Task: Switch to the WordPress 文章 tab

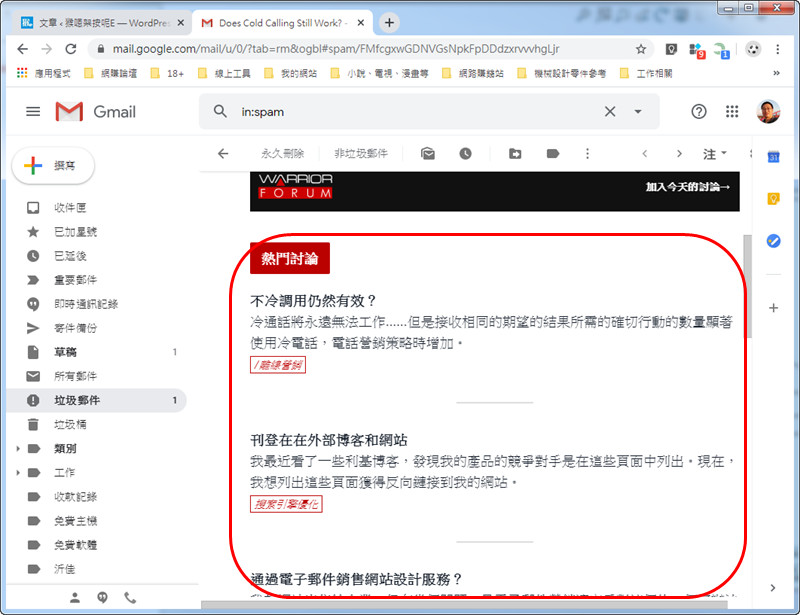Action: [102, 23]
